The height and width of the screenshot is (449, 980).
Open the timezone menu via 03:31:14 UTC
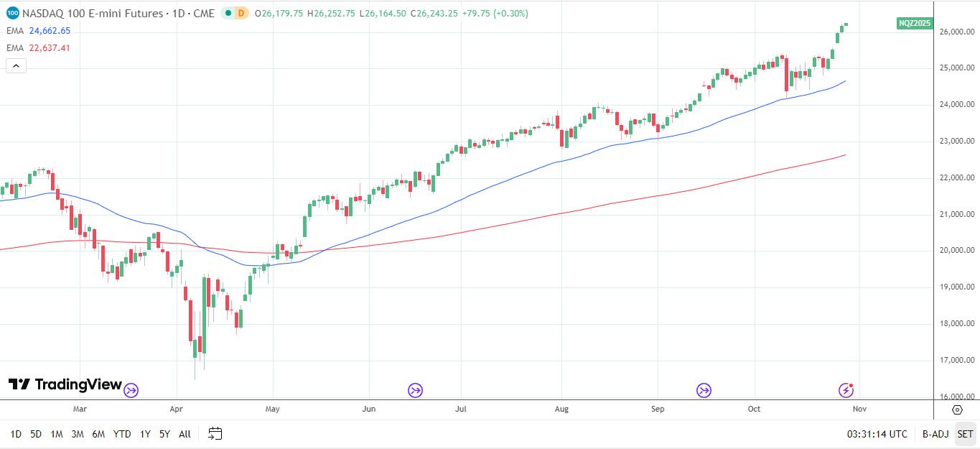[877, 434]
